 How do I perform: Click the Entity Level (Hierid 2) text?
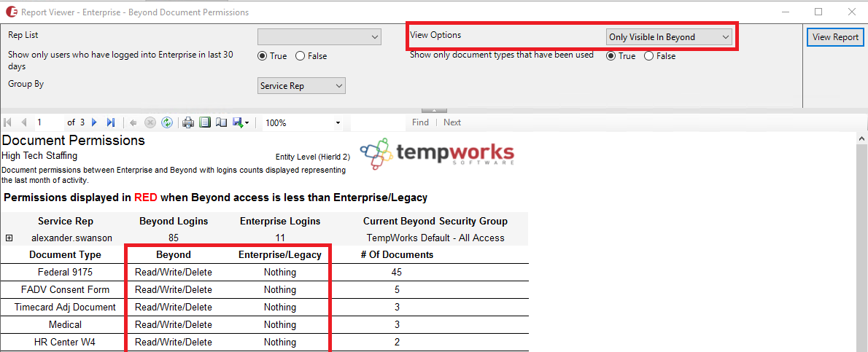tap(312, 157)
